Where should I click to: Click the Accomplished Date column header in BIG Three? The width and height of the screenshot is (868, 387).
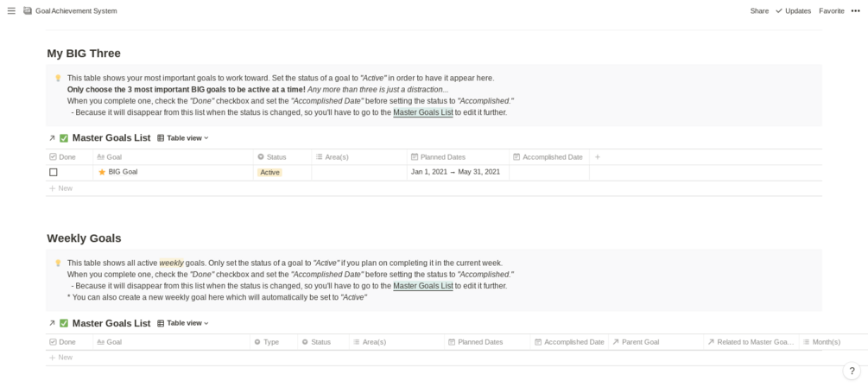pyautogui.click(x=548, y=157)
